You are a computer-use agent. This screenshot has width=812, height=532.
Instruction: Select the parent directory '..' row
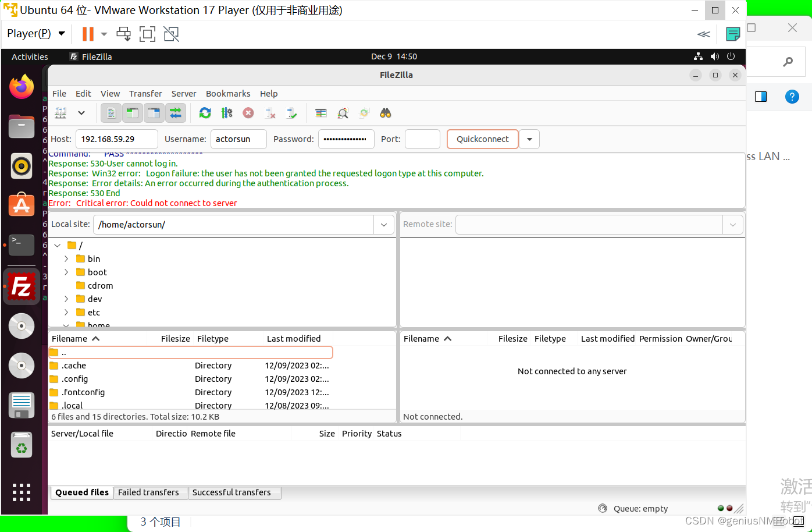[x=191, y=352]
